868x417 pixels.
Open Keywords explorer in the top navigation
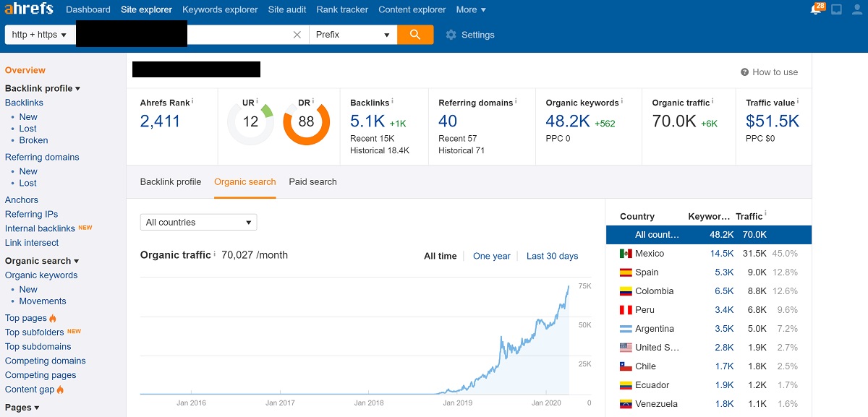220,10
